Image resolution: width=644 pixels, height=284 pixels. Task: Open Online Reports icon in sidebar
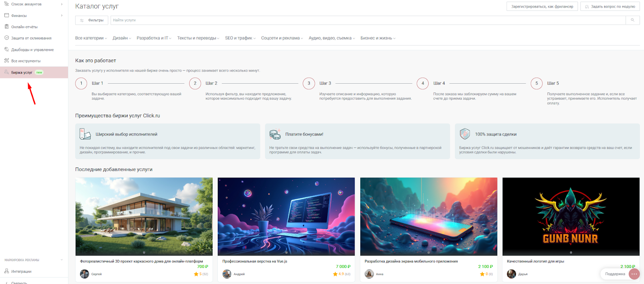[x=6, y=27]
